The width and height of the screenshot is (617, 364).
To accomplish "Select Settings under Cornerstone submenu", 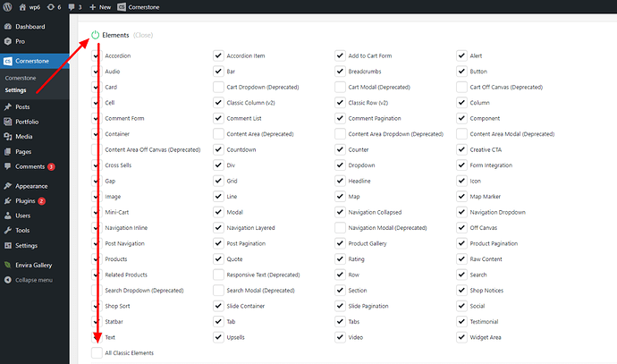I will click(16, 90).
